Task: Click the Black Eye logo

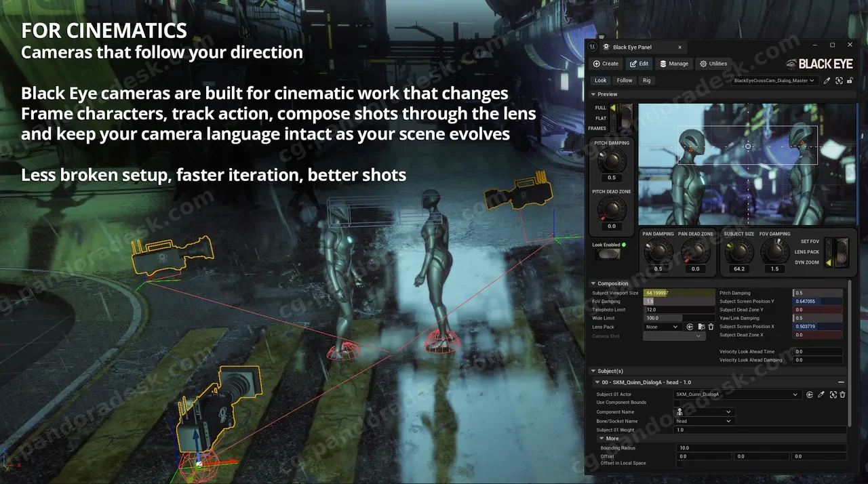Action: coord(820,64)
